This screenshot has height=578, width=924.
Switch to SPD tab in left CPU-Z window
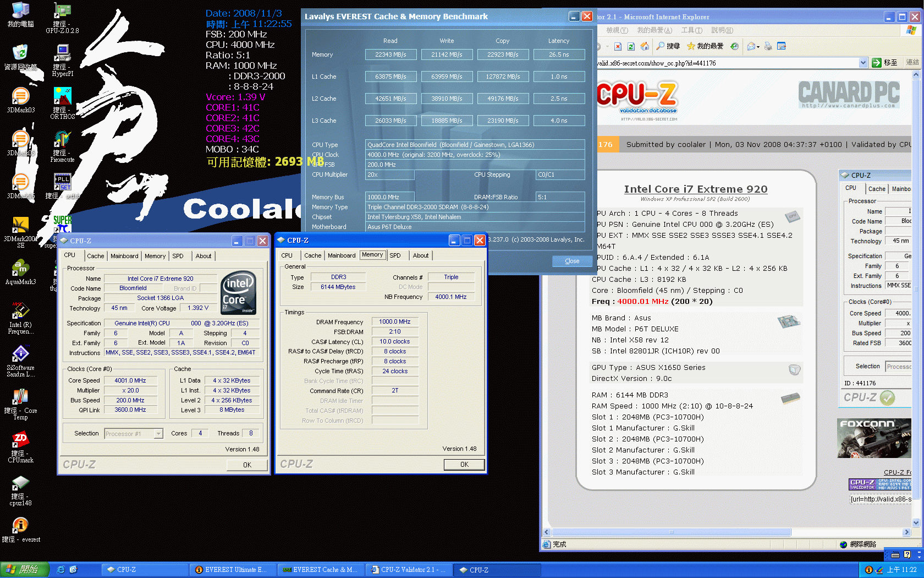point(178,256)
